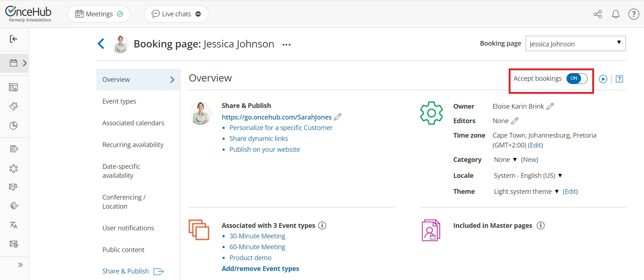
Task: Open the translation language sidebar icon
Action: click(14, 225)
